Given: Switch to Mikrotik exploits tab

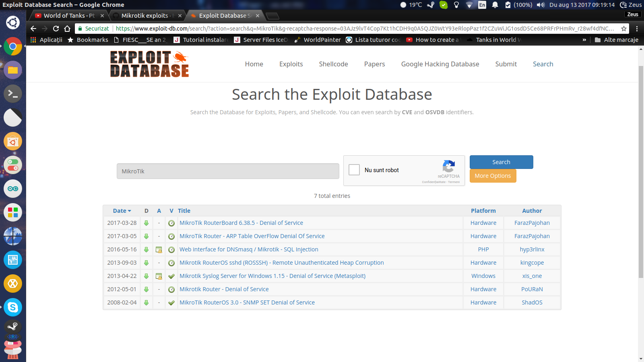Looking at the screenshot, I should click(147, 16).
